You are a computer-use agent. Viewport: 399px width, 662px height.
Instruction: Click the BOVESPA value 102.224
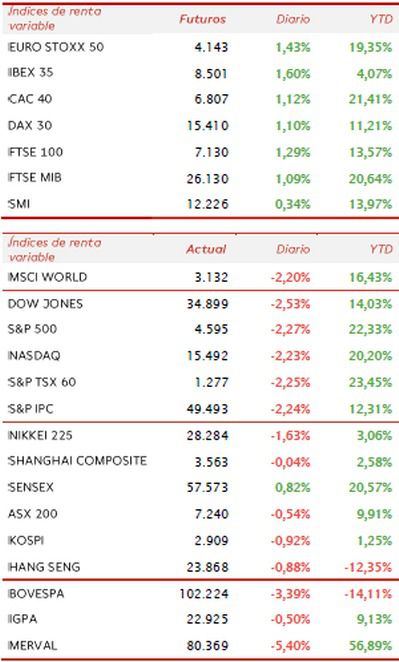204,594
